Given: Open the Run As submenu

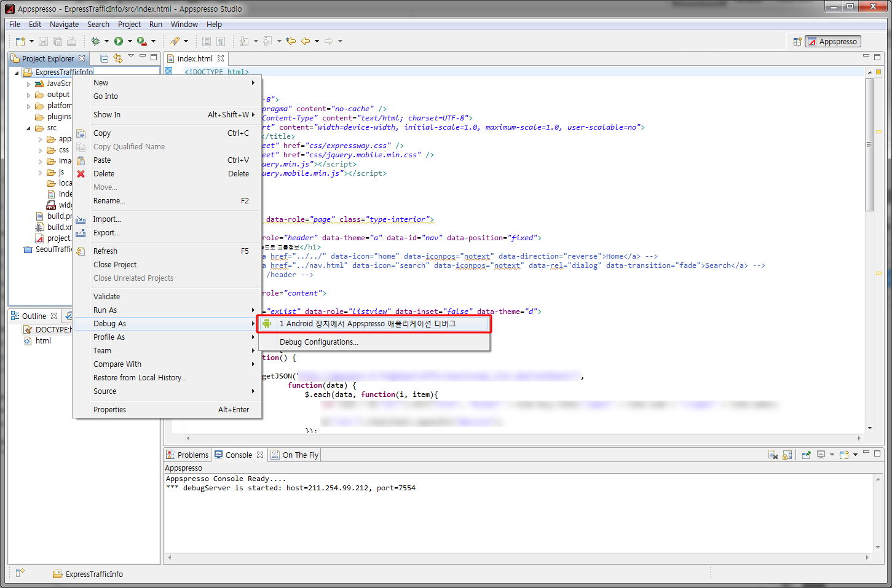Looking at the screenshot, I should (x=167, y=310).
